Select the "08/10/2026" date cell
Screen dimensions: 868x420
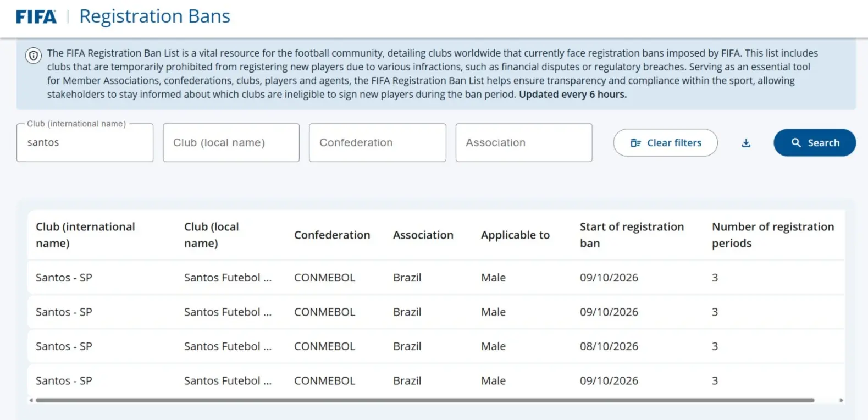609,346
